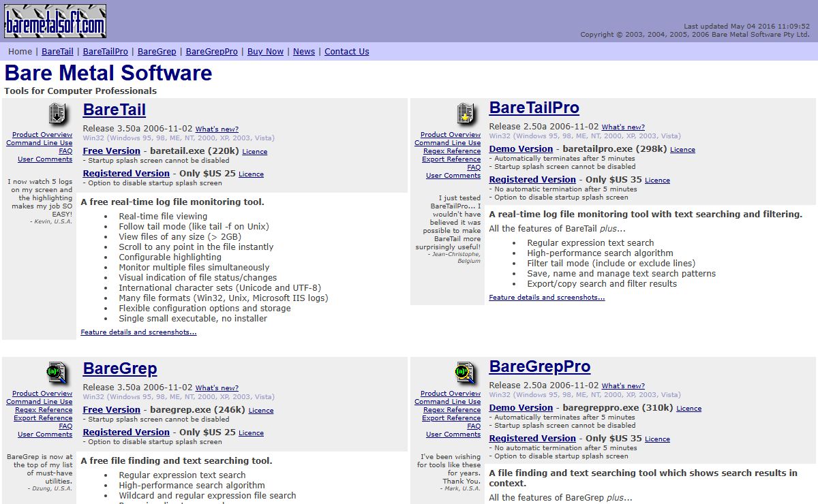
Task: Click BareTail Registered Version link
Action: tap(126, 174)
